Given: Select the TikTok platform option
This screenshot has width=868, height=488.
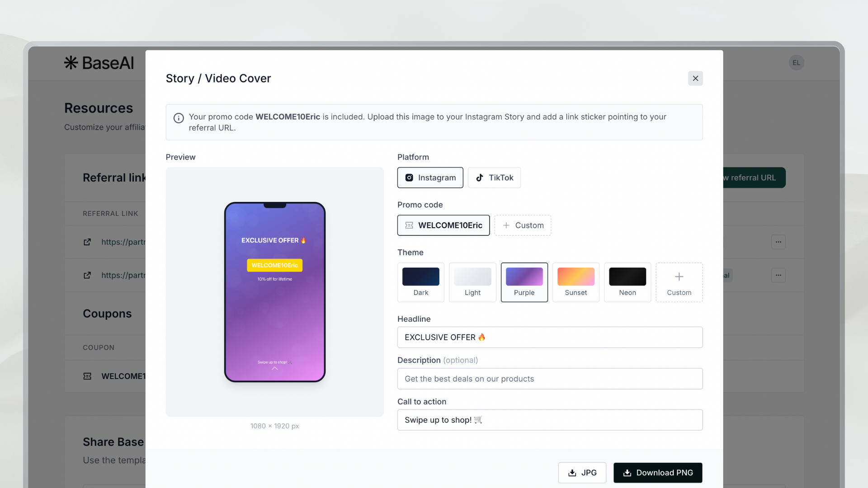Looking at the screenshot, I should coord(494,178).
